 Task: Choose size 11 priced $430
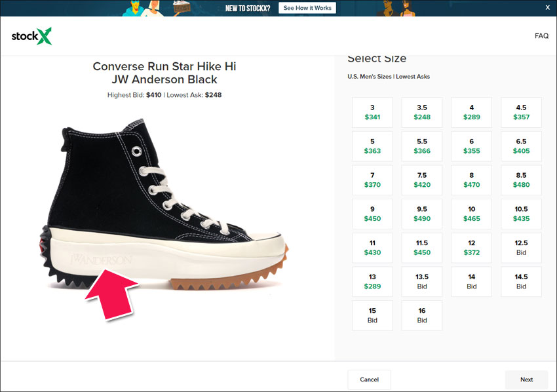[x=372, y=248]
